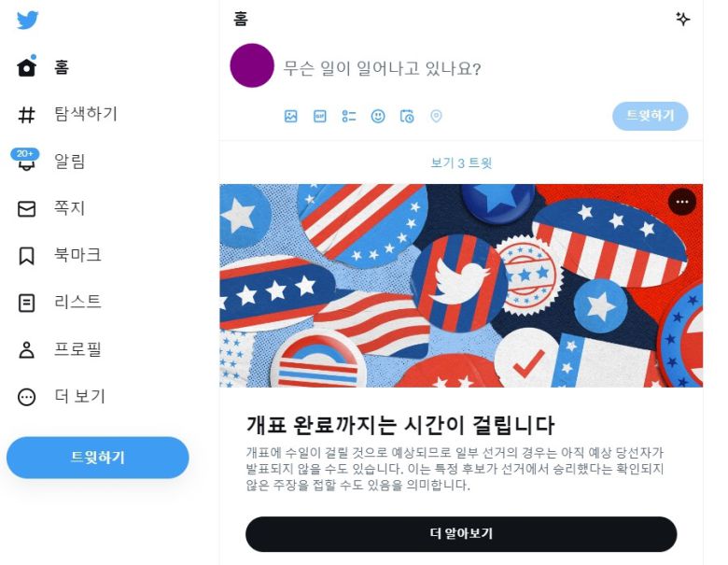
Task: Click the black 더 알아보기 button
Action: pyautogui.click(x=461, y=534)
